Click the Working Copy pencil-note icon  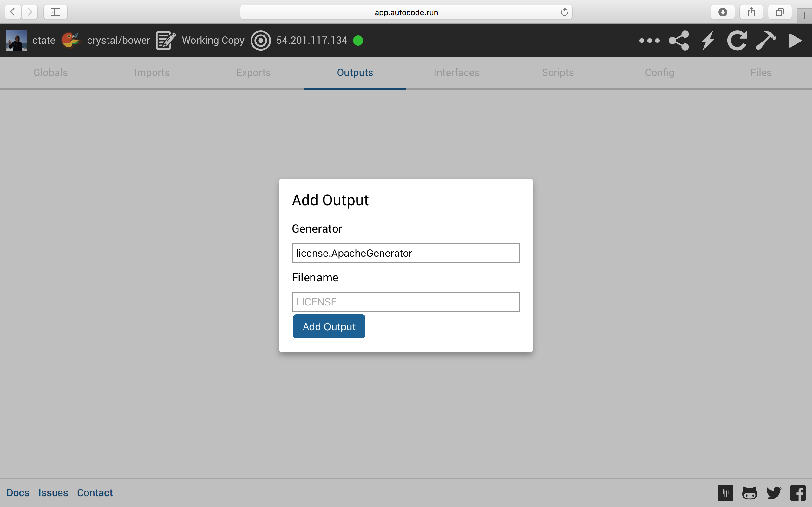pyautogui.click(x=166, y=41)
